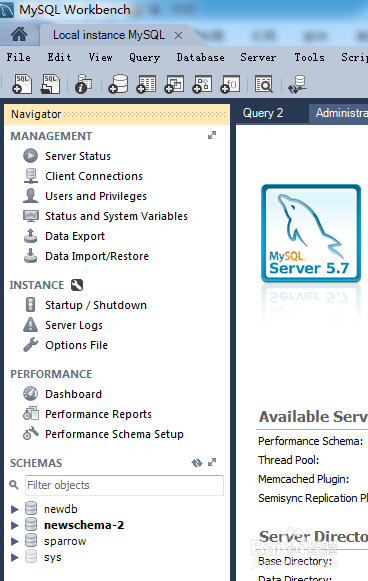Open Data Import/Restore
Viewport: 368px width, 581px height.
[97, 256]
